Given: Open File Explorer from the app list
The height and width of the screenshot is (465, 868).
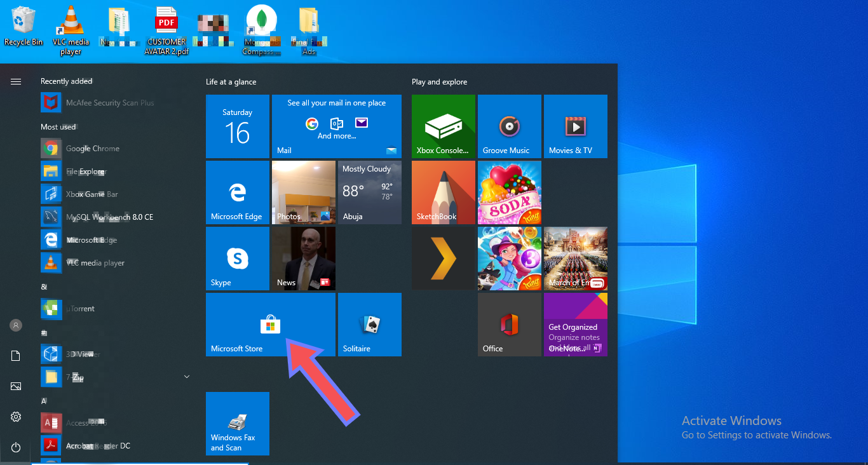Looking at the screenshot, I should point(117,172).
